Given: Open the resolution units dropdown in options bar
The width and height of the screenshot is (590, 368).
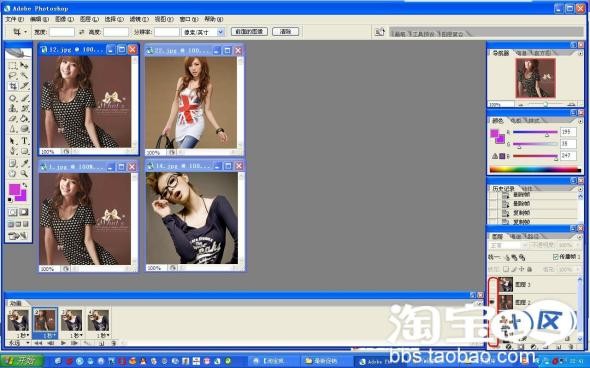Looking at the screenshot, I should pyautogui.click(x=203, y=32).
